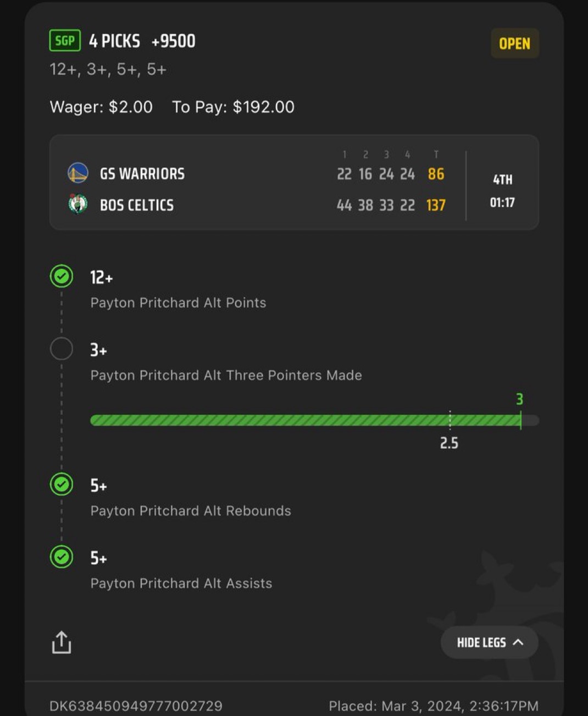
Task: Click the three pointers progress bar
Action: 314,421
